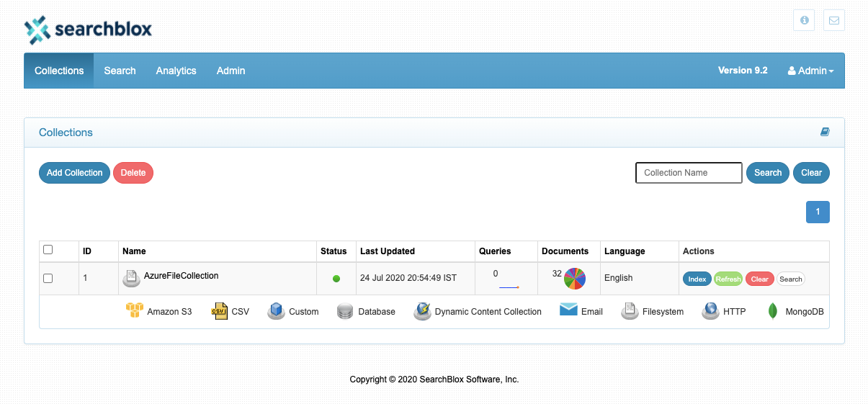Click the Add Collection button

pos(75,173)
